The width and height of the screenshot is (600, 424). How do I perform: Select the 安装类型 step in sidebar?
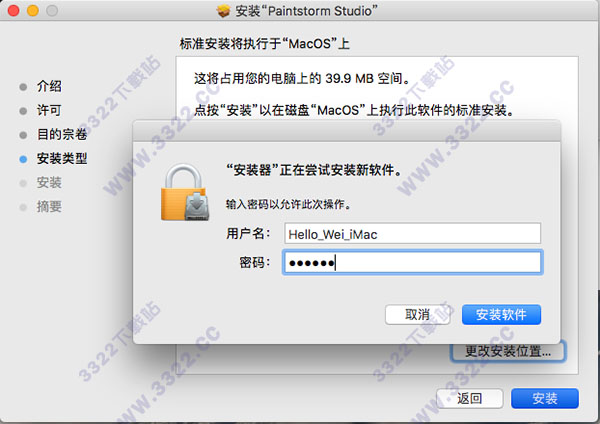62,158
